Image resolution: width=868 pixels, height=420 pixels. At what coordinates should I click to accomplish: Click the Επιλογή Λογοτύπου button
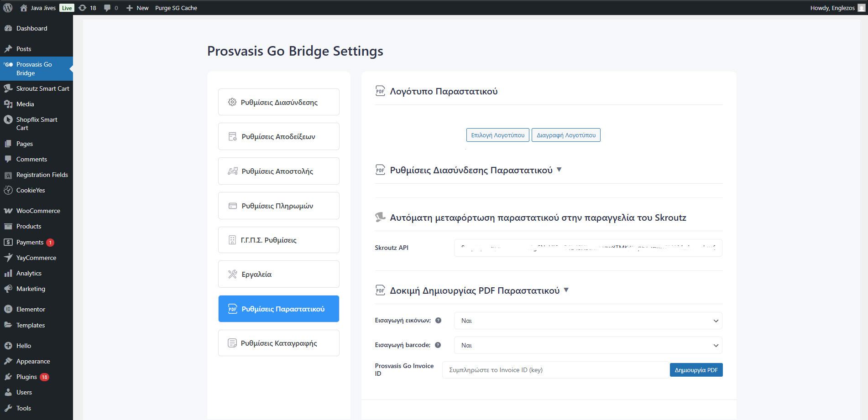pyautogui.click(x=497, y=135)
